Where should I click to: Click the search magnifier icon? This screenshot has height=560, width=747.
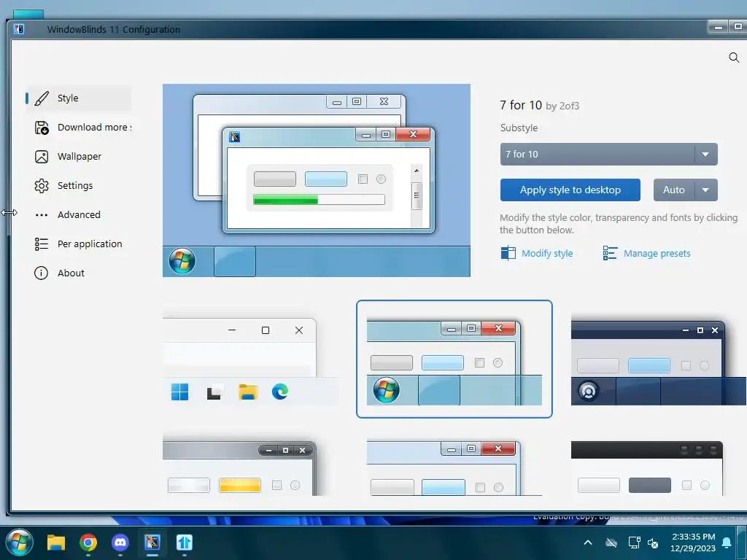click(734, 58)
